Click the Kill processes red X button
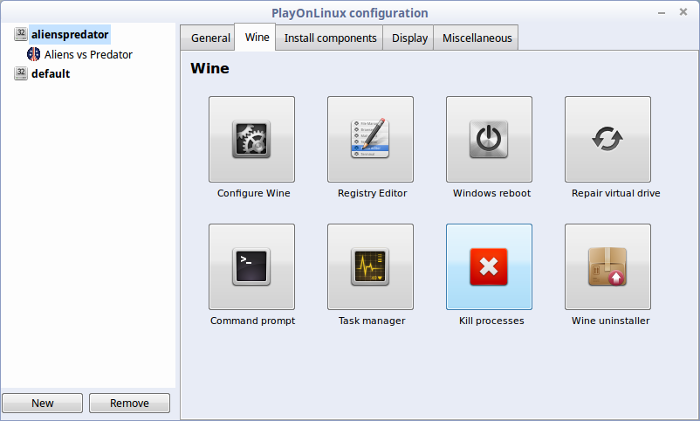Viewport: 700px width, 421px height. coord(489,267)
